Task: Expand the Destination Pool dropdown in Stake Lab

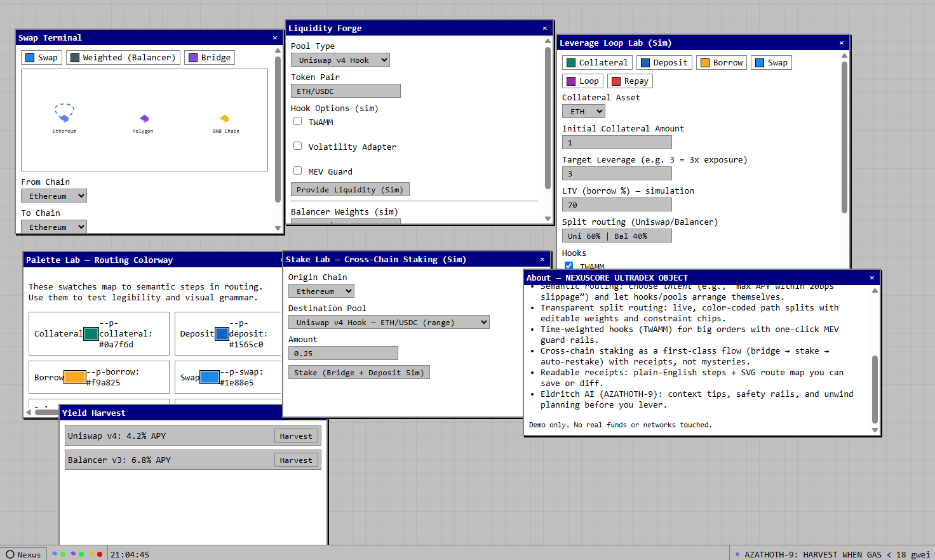Action: 389,323
